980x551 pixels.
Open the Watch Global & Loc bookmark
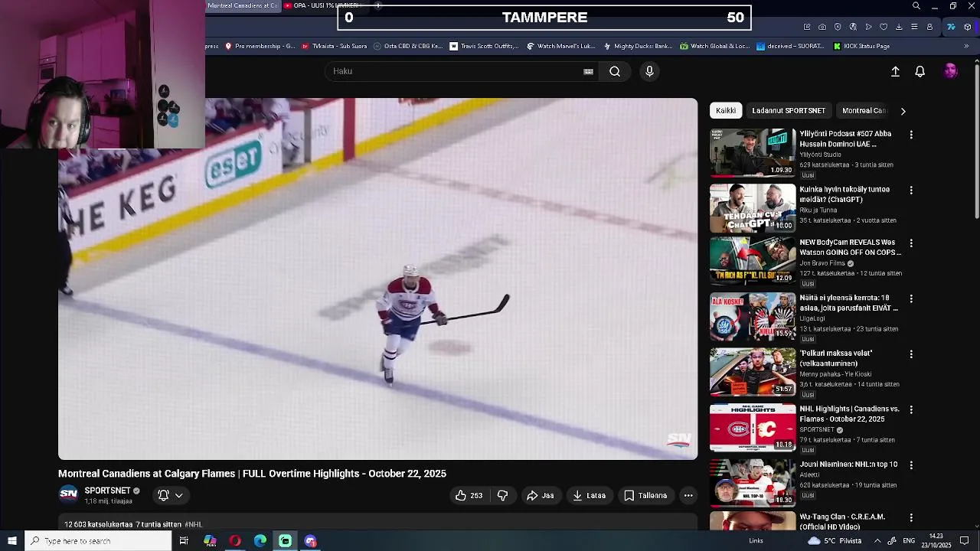(x=714, y=46)
